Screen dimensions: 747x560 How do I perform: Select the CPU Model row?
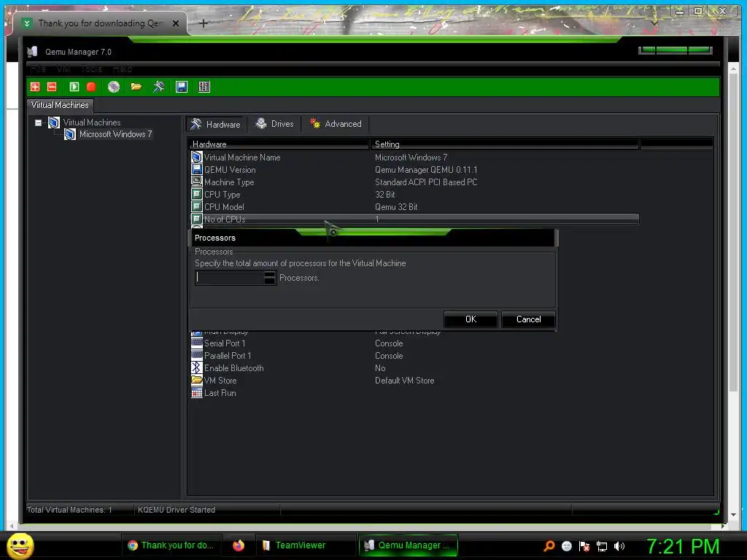tap(414, 206)
